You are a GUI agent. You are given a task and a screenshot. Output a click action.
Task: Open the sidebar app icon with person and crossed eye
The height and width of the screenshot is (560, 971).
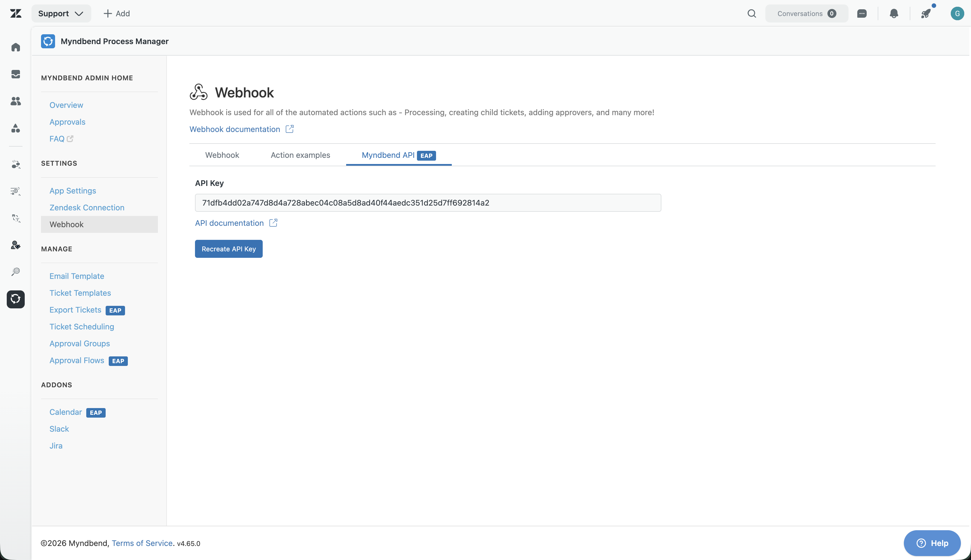coord(16,245)
